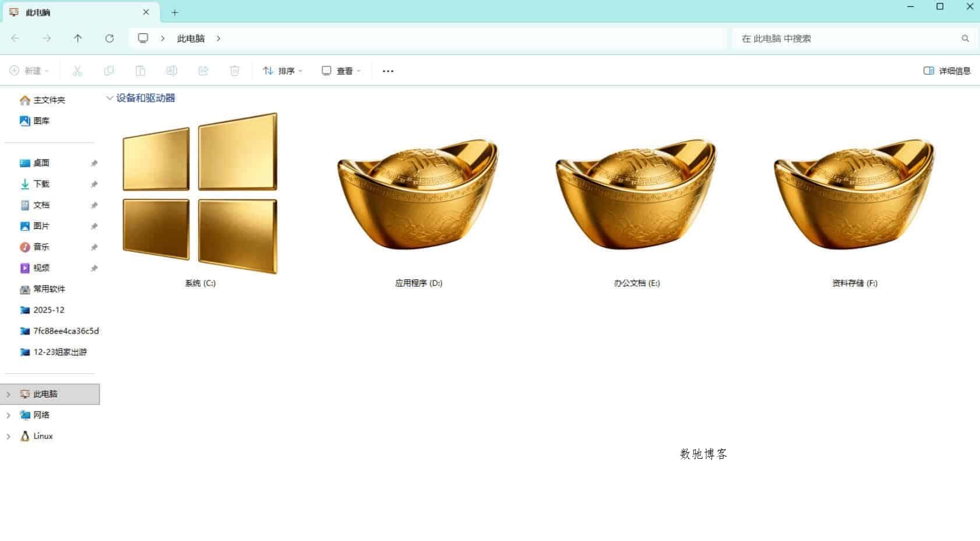
Task: Open the 查看 view dropdown
Action: pyautogui.click(x=341, y=71)
